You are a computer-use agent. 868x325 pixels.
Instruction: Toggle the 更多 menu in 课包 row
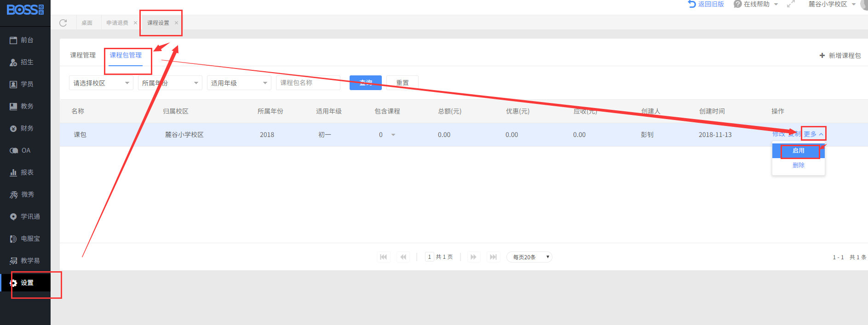coord(813,134)
